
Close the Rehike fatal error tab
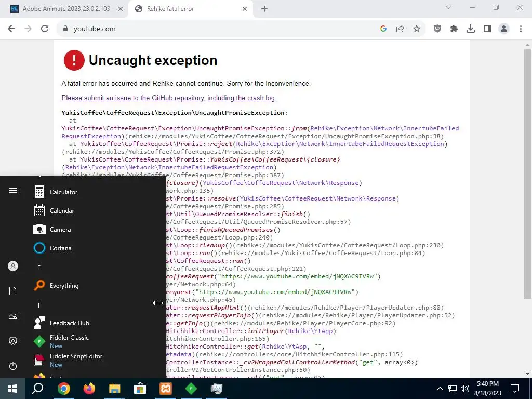coord(245,9)
